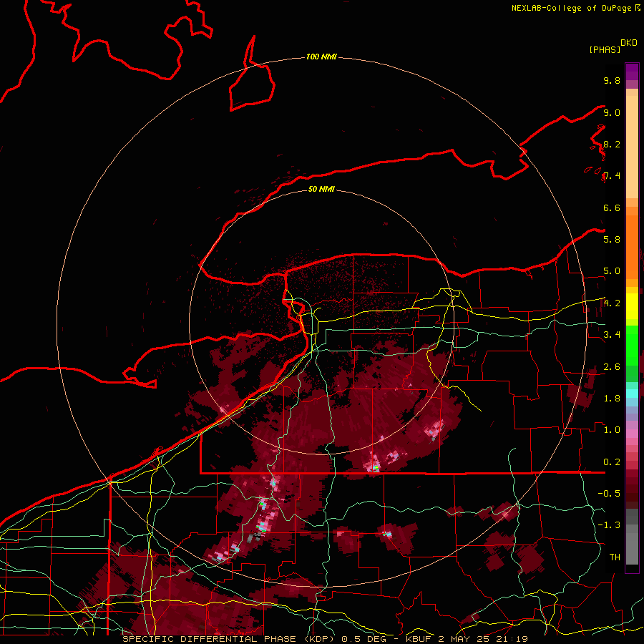Click the TH threshold label on scale

(615, 557)
